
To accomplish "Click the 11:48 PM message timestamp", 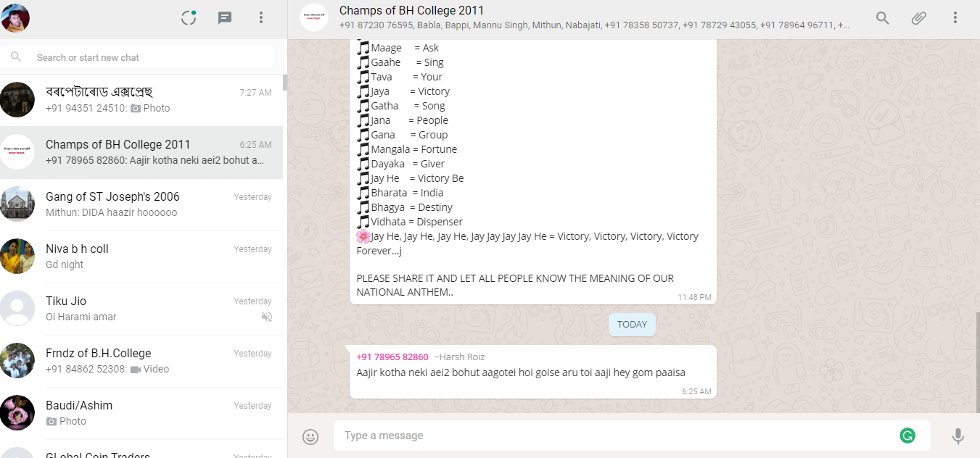I will pos(695,298).
